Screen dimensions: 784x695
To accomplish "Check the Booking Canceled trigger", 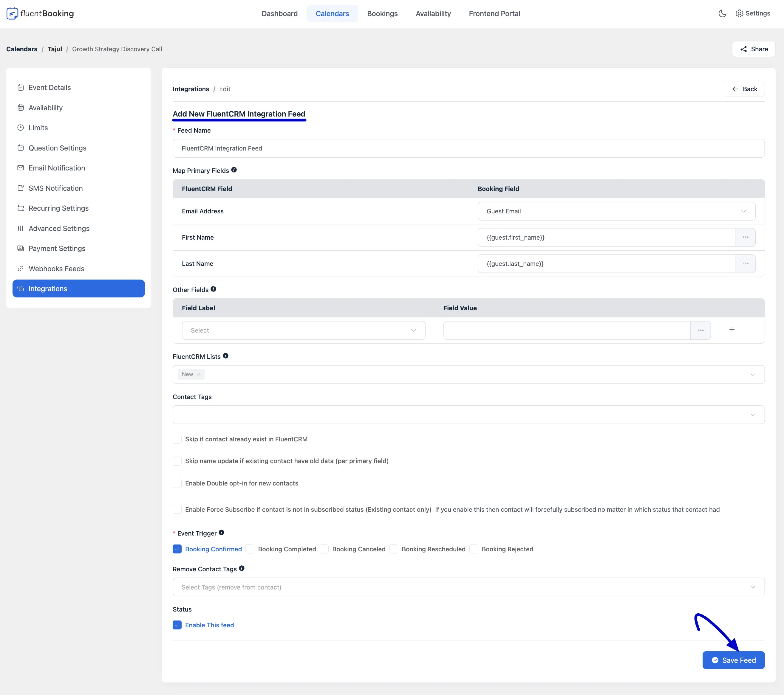I will (x=324, y=549).
